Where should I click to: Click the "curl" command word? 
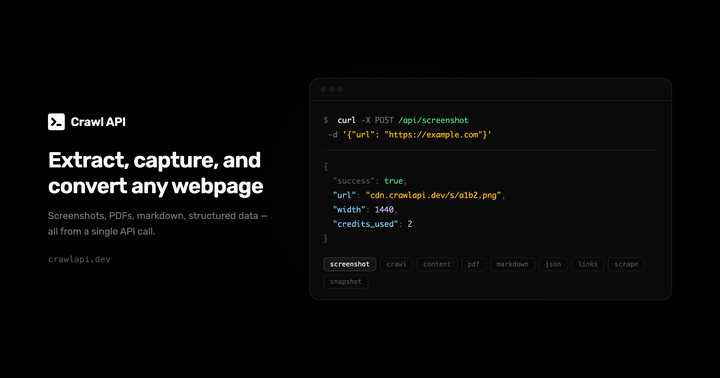pos(347,120)
